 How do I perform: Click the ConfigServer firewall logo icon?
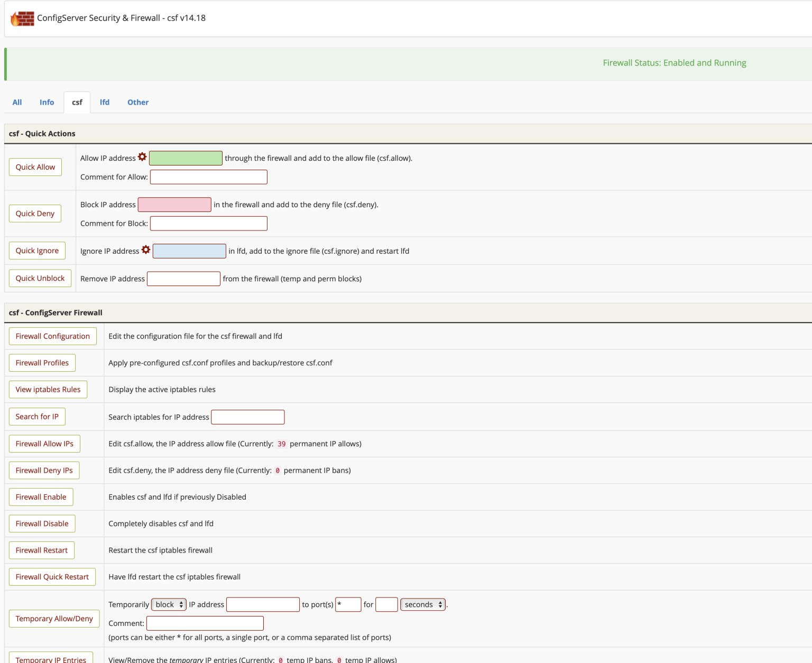[x=22, y=19]
